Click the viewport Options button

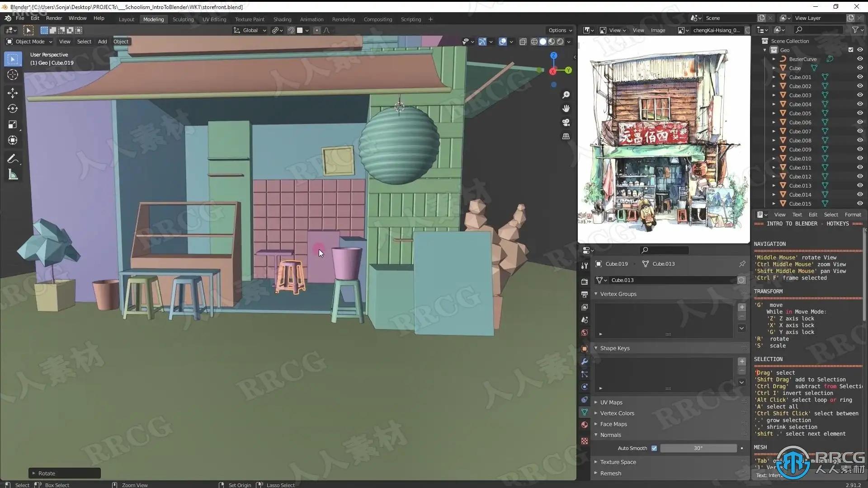560,30
